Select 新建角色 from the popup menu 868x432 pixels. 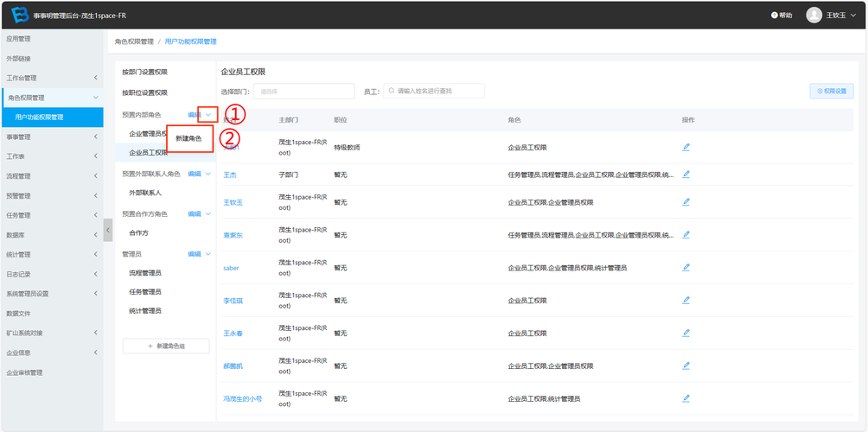tap(188, 138)
